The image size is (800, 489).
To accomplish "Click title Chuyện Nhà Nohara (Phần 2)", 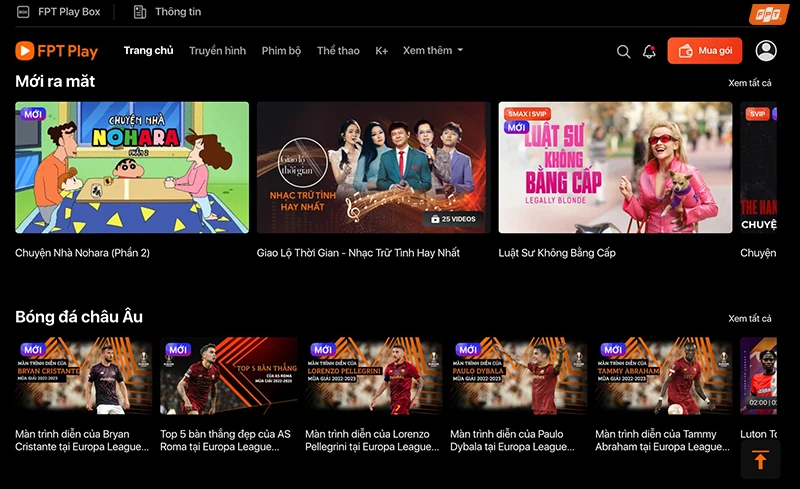I will (82, 253).
